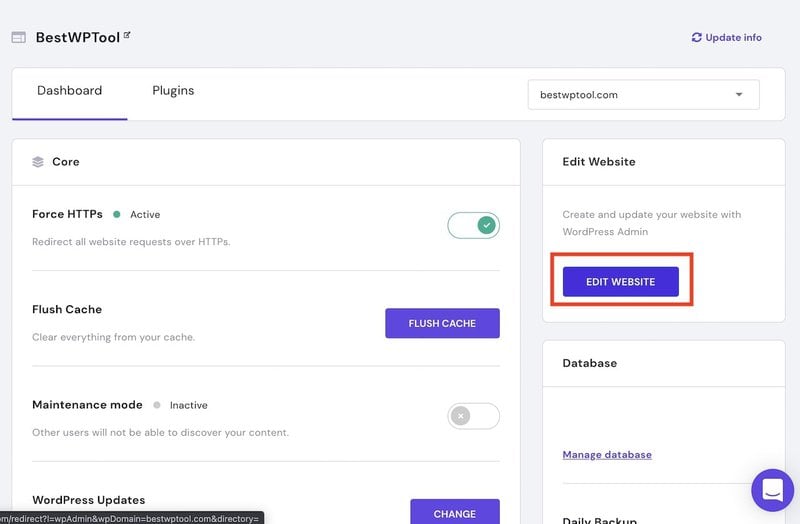The width and height of the screenshot is (800, 524).
Task: Click the BestWPTool site title
Action: pyautogui.click(x=78, y=37)
